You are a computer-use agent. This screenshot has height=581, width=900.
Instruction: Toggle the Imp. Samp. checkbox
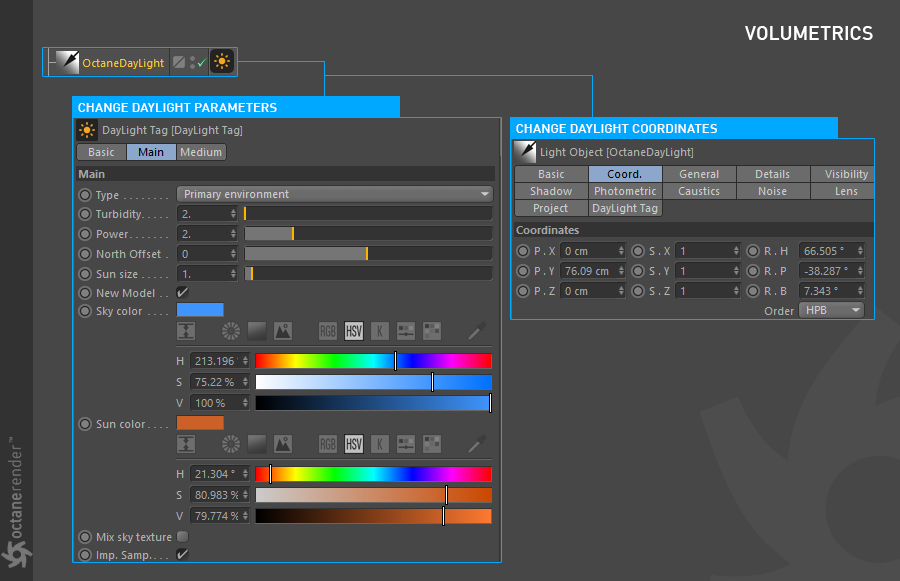pos(183,554)
